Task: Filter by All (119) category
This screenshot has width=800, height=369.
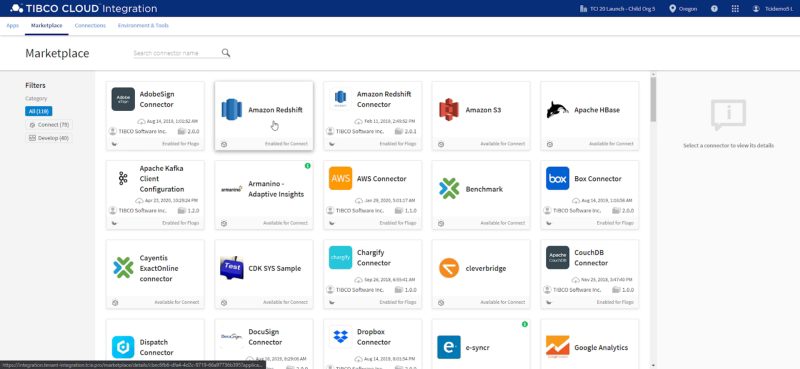Action: (38, 111)
